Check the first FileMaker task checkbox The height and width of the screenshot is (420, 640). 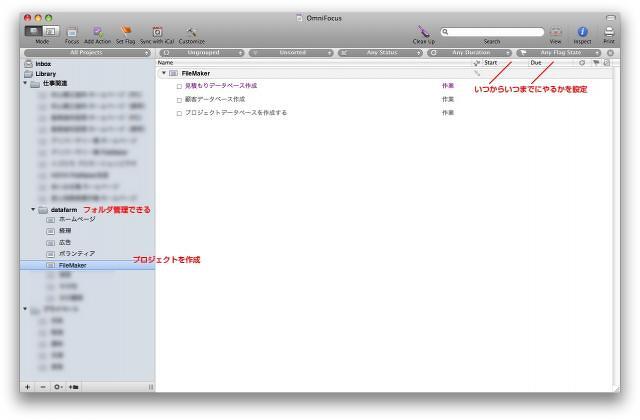179,87
